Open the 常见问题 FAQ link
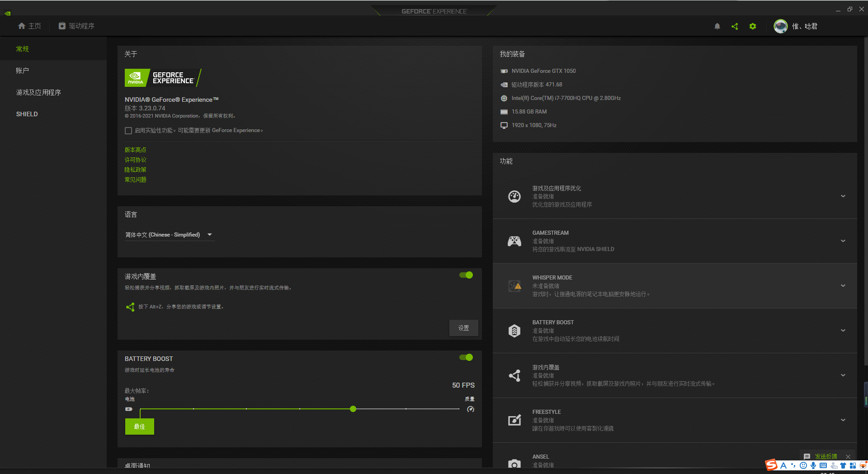 click(x=136, y=180)
